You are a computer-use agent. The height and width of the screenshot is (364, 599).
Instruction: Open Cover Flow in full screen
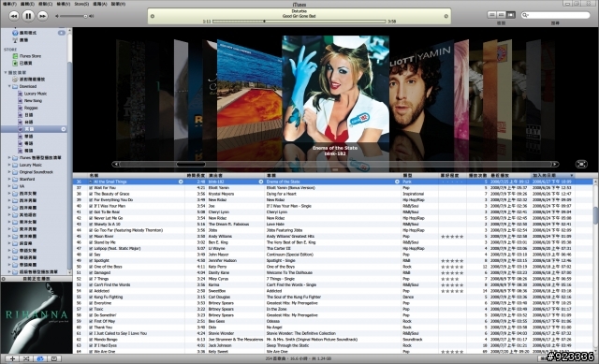tap(581, 164)
